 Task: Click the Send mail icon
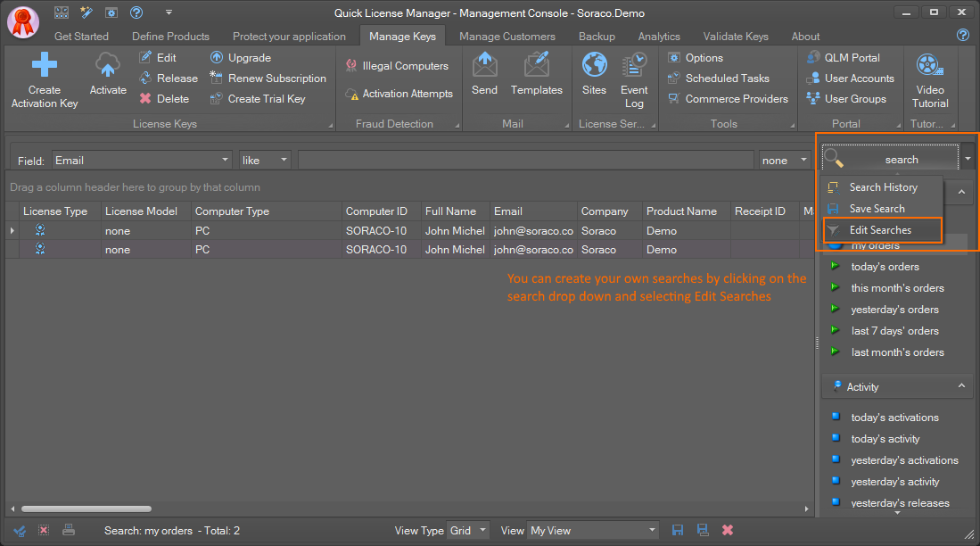click(x=484, y=65)
